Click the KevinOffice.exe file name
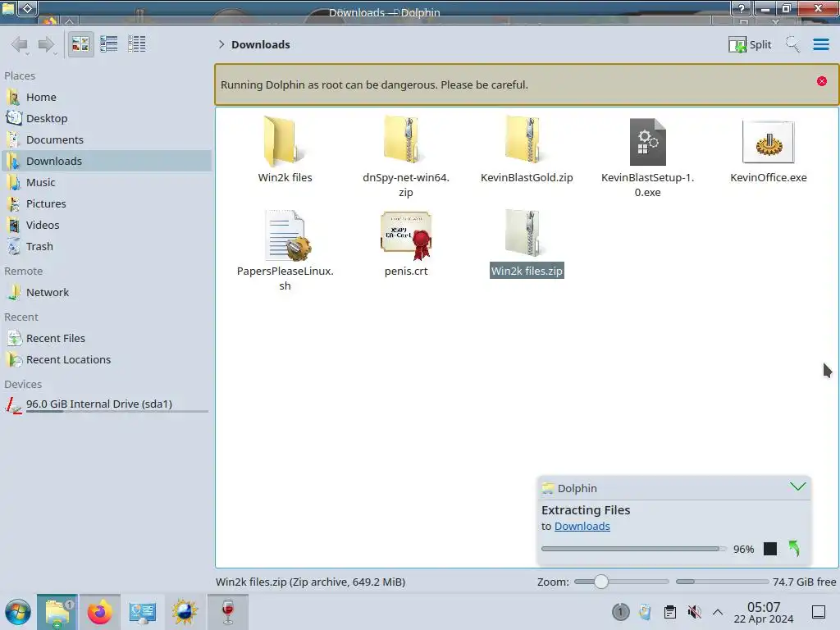Screen dimensions: 840x630 coord(768,177)
